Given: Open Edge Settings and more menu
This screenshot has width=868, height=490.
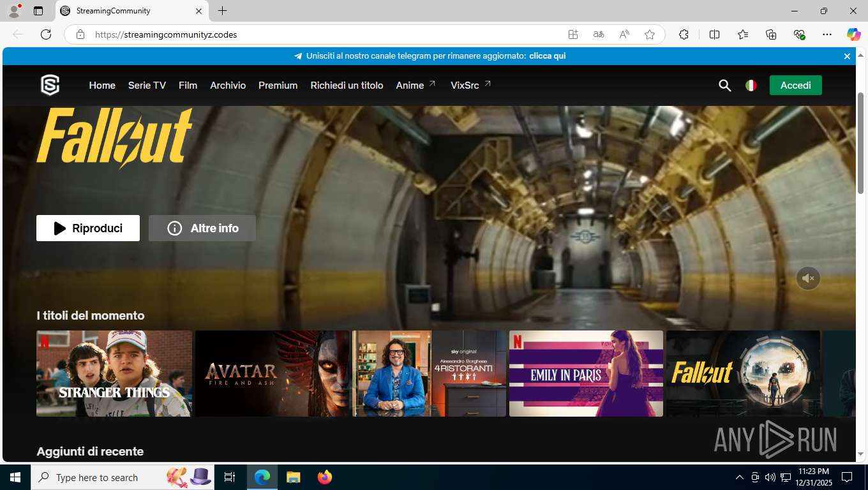Looking at the screenshot, I should (x=827, y=34).
